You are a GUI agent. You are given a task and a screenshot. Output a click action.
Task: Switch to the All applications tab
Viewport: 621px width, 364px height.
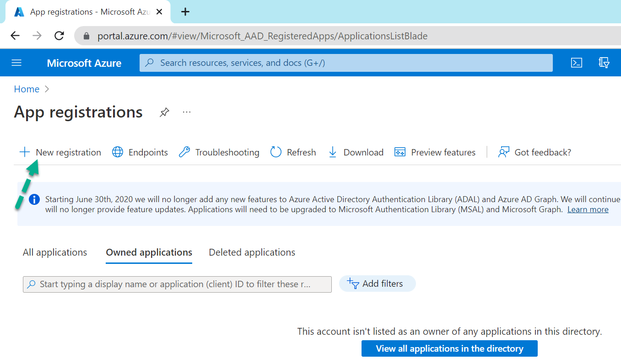pyautogui.click(x=54, y=252)
